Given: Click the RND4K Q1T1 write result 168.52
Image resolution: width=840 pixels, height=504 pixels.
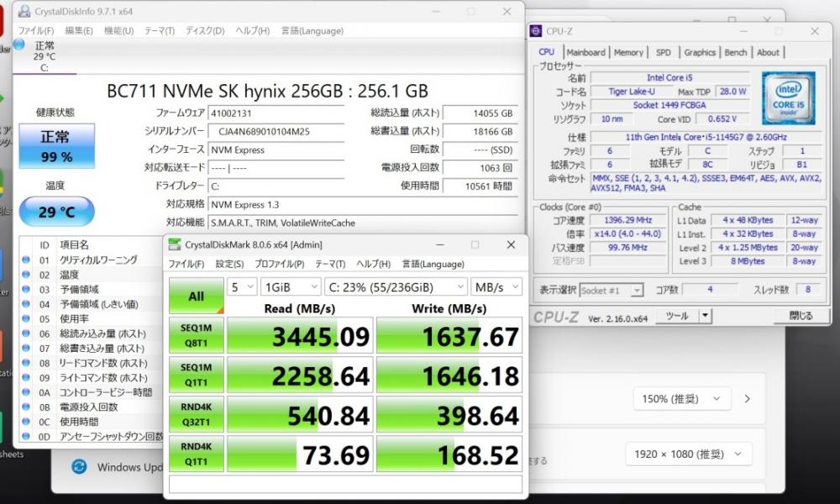Looking at the screenshot, I should [449, 454].
